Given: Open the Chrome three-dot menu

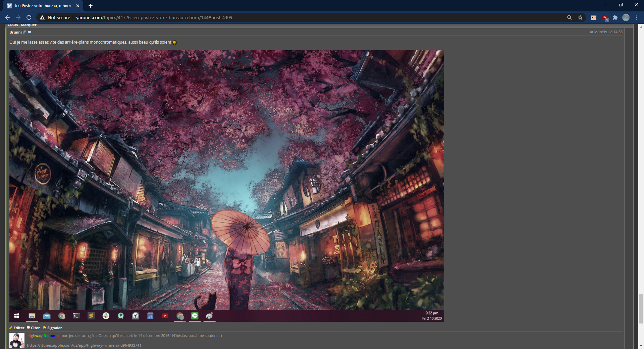Looking at the screenshot, I should point(637,17).
